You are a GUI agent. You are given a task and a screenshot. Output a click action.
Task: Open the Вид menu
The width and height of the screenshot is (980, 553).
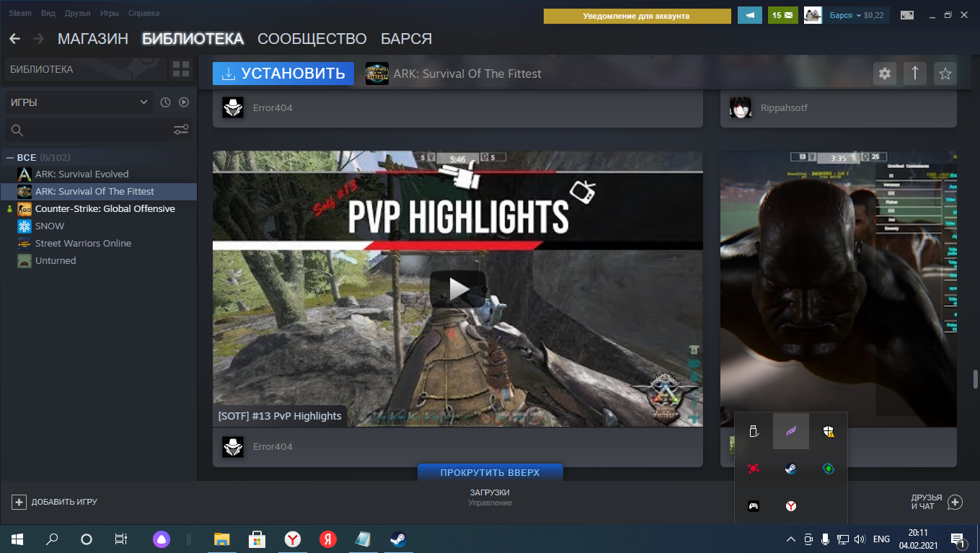(48, 14)
